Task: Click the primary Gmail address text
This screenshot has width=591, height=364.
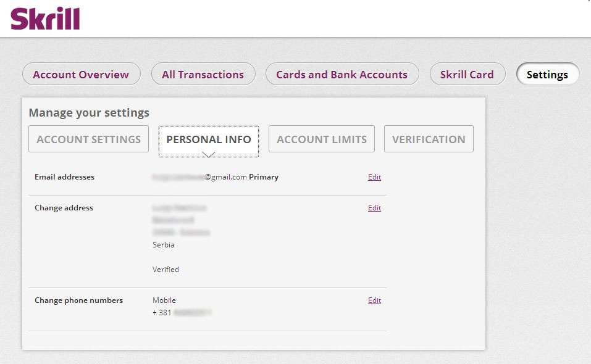Action: coord(215,177)
